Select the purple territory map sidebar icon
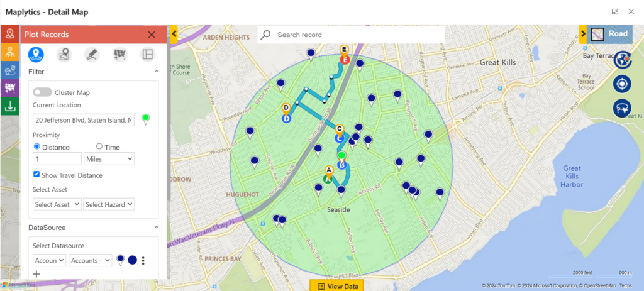The height and width of the screenshot is (291, 644). coord(9,87)
